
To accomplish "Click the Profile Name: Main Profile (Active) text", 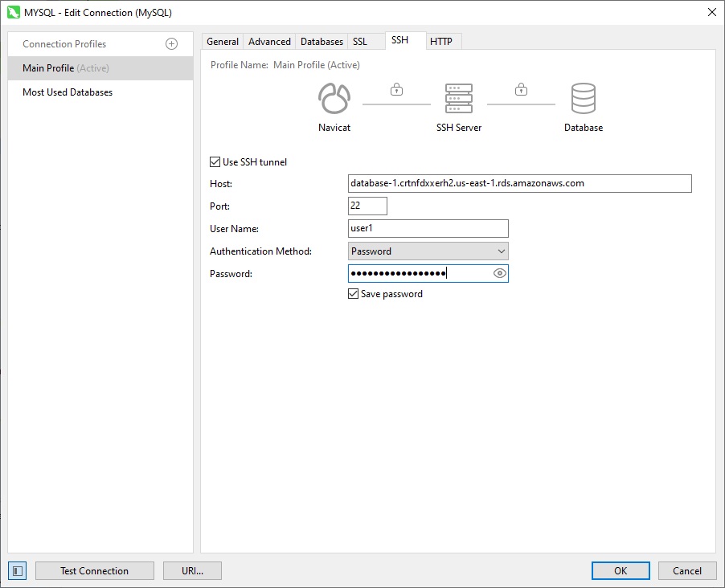I will pyautogui.click(x=285, y=65).
